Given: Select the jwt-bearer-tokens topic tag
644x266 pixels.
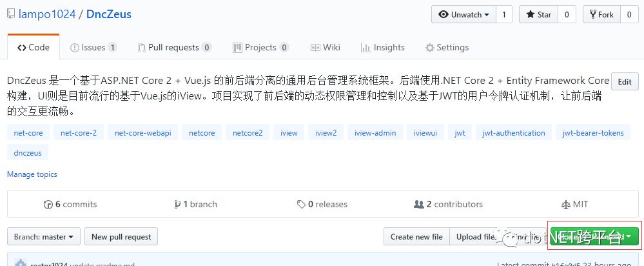Looking at the screenshot, I should point(593,133).
